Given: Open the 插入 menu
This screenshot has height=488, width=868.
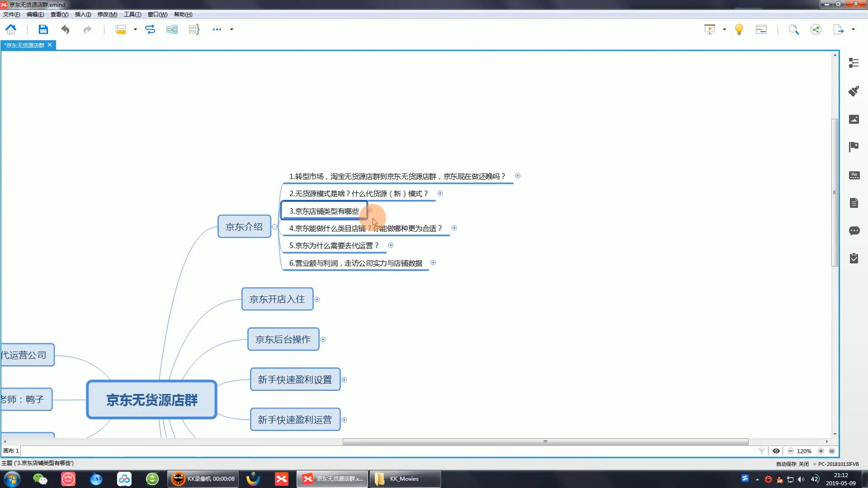Looking at the screenshot, I should coord(83,14).
